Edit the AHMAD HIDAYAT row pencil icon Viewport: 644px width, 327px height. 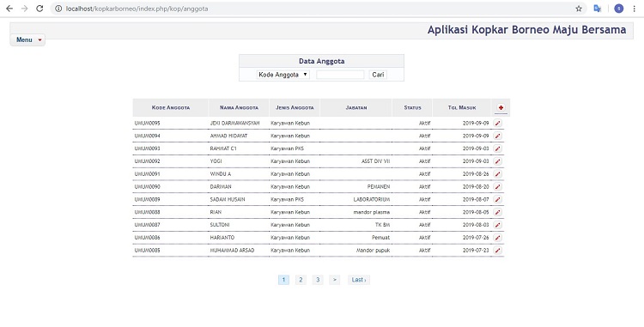pyautogui.click(x=497, y=136)
